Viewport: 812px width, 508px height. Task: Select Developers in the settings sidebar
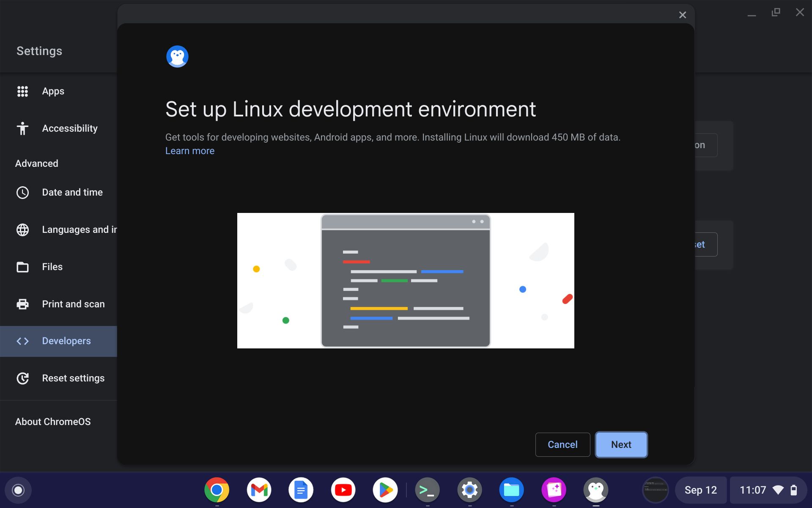(x=66, y=341)
